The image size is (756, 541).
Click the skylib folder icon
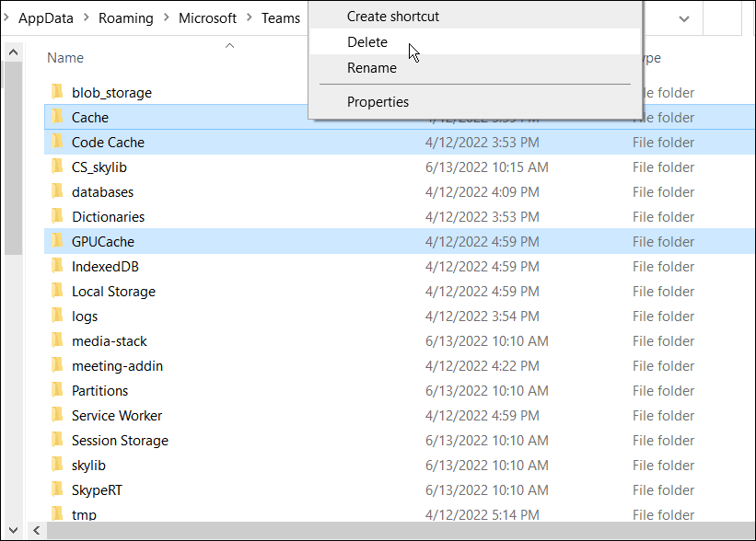click(x=57, y=465)
